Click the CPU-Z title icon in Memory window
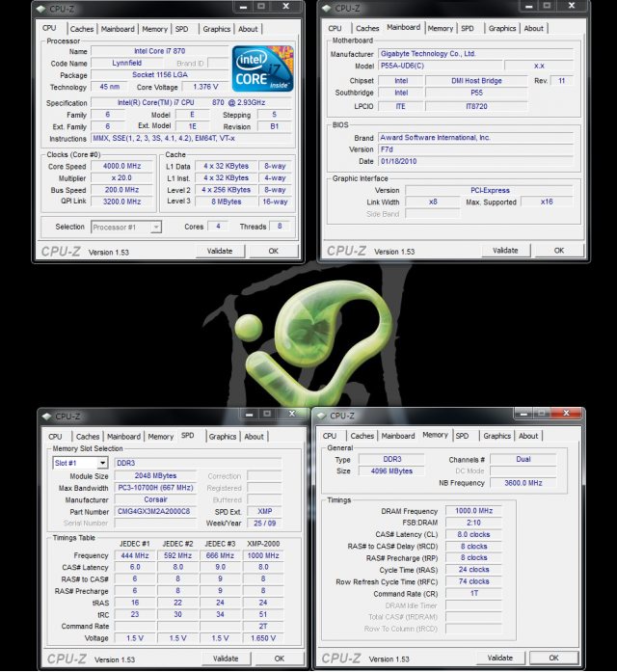 coord(321,416)
